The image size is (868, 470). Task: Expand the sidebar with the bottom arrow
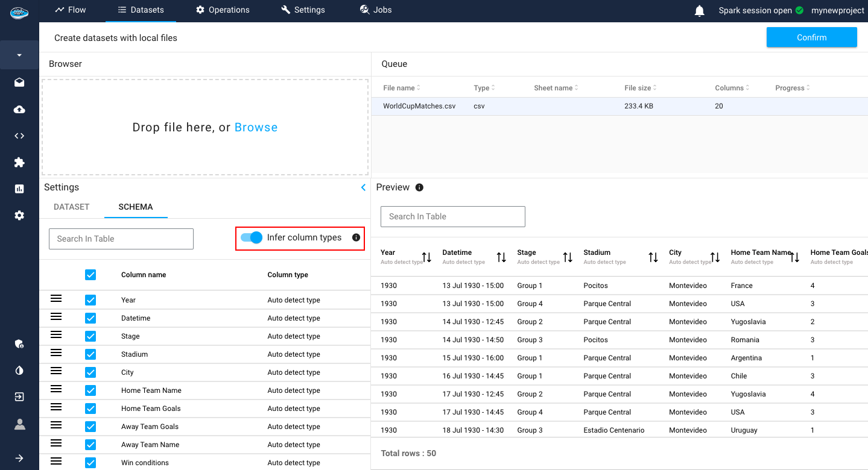(19, 458)
